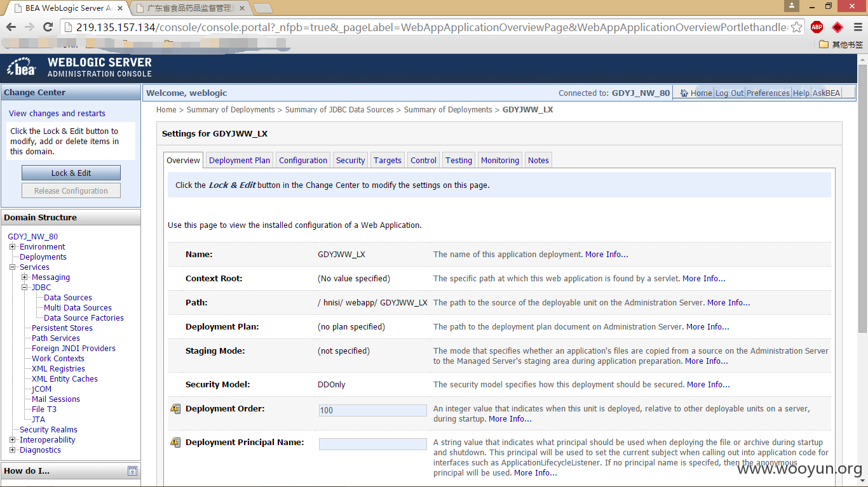Open JTA in Domain Structure tree
Viewport: 868px width, 487px height.
(x=38, y=420)
